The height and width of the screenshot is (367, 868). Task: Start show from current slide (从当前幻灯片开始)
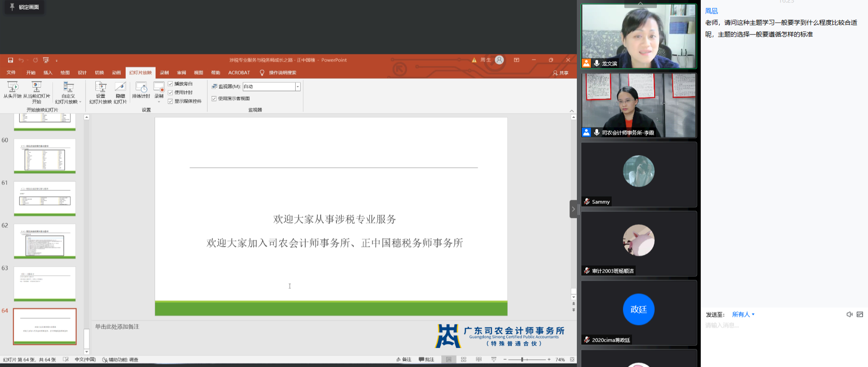(37, 92)
